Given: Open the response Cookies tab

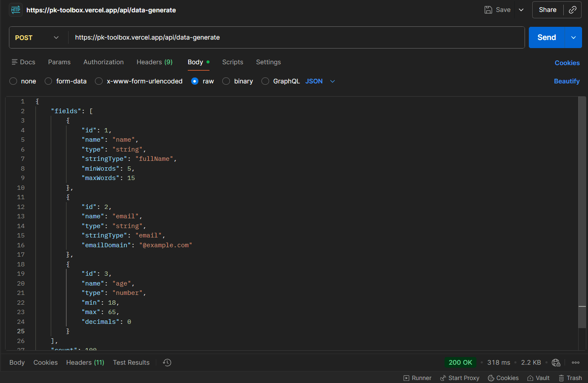Looking at the screenshot, I should pos(46,363).
